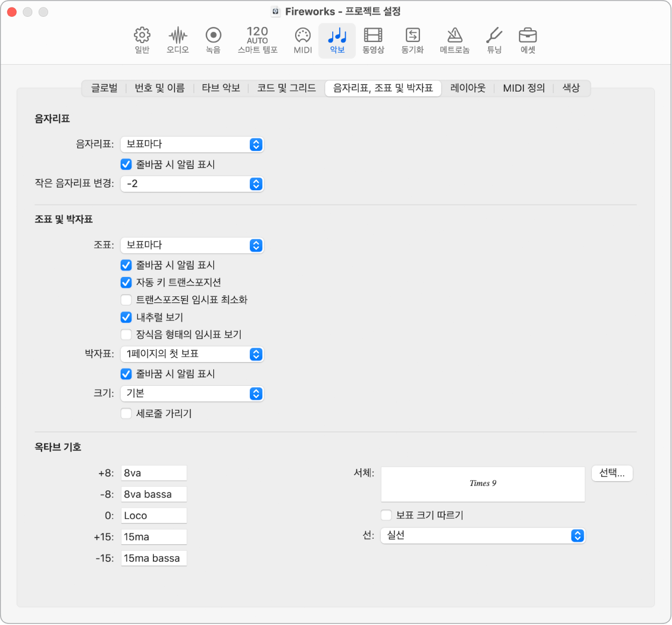Close the project settings window
Image resolution: width=672 pixels, height=625 pixels.
click(x=12, y=12)
